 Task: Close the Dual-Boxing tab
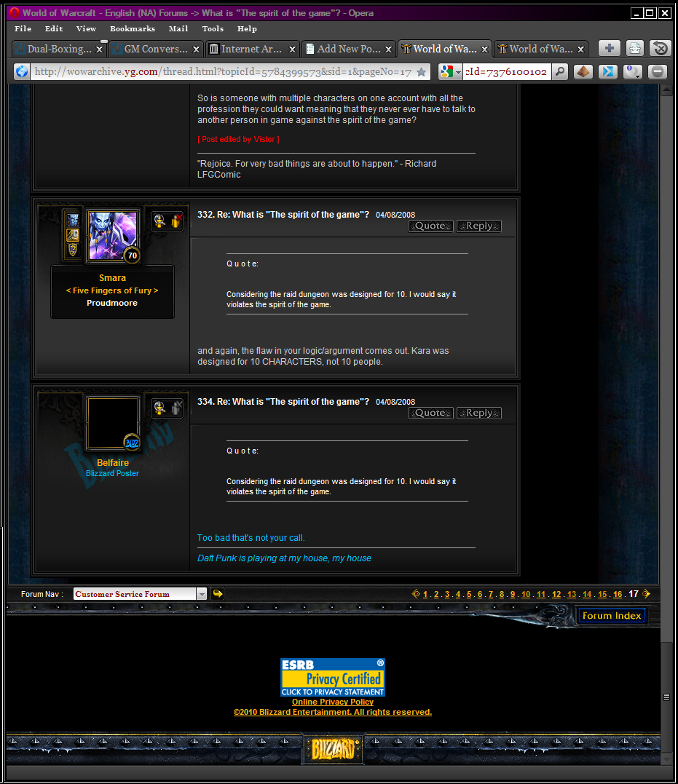tap(99, 49)
